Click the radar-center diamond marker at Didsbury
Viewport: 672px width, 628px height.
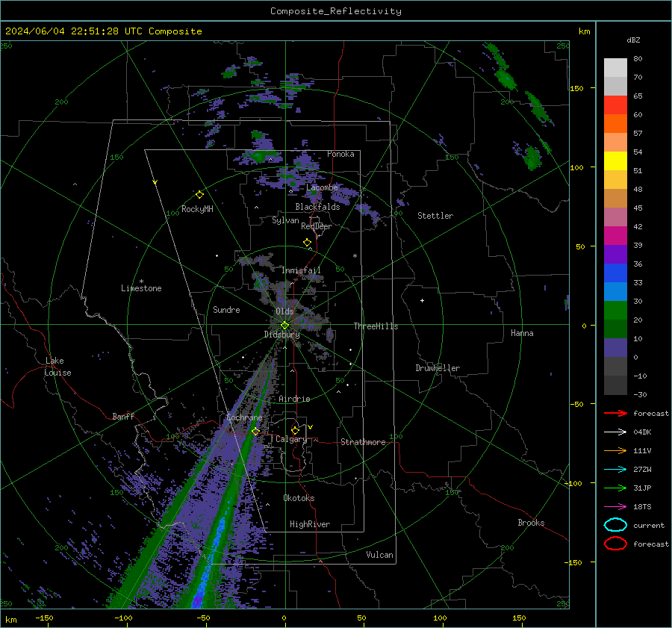coord(285,326)
